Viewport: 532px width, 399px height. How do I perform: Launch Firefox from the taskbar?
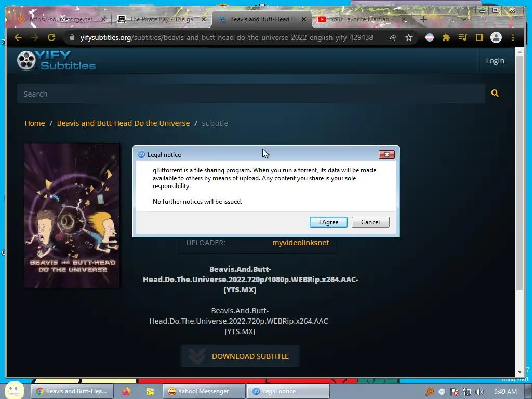(126, 391)
